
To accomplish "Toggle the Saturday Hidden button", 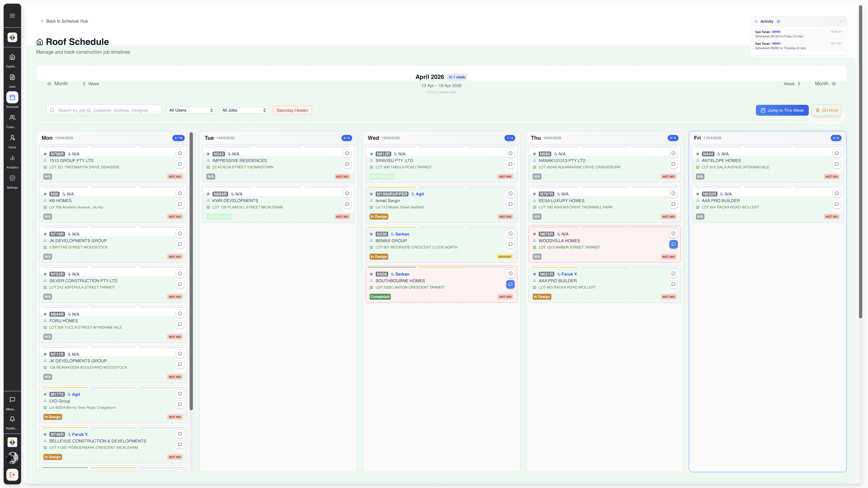I will [292, 110].
